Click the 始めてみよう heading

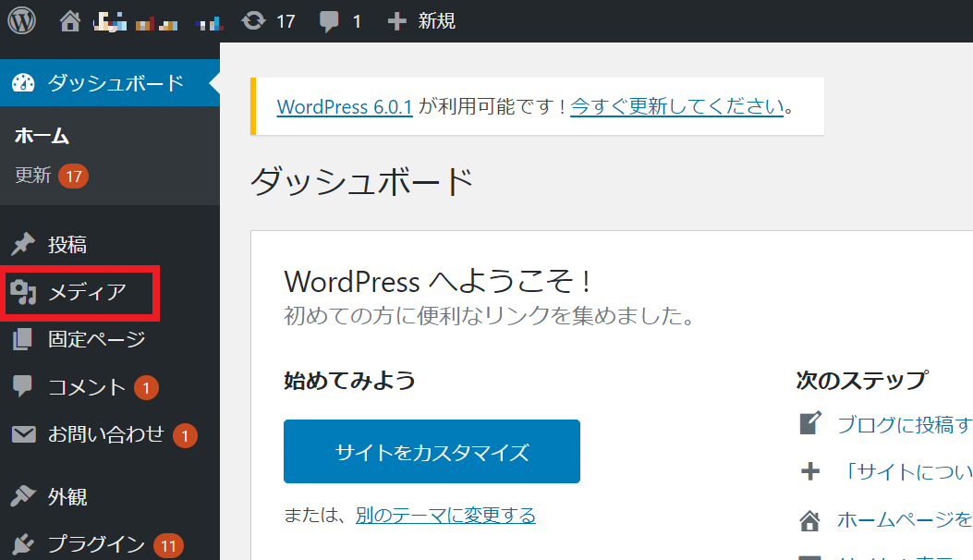pos(349,380)
